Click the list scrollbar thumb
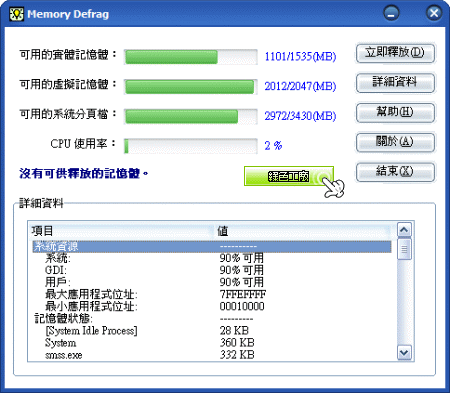This screenshot has width=450, height=393. point(404,249)
